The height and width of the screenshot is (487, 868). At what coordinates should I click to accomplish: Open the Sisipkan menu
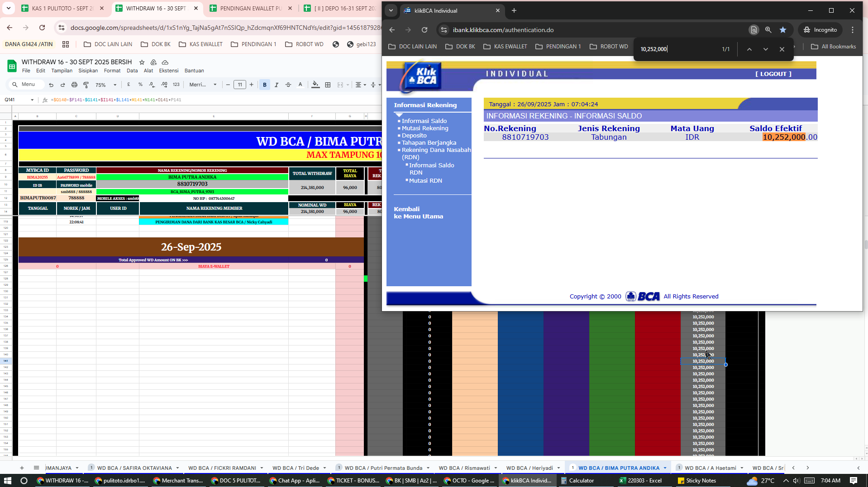pyautogui.click(x=88, y=71)
